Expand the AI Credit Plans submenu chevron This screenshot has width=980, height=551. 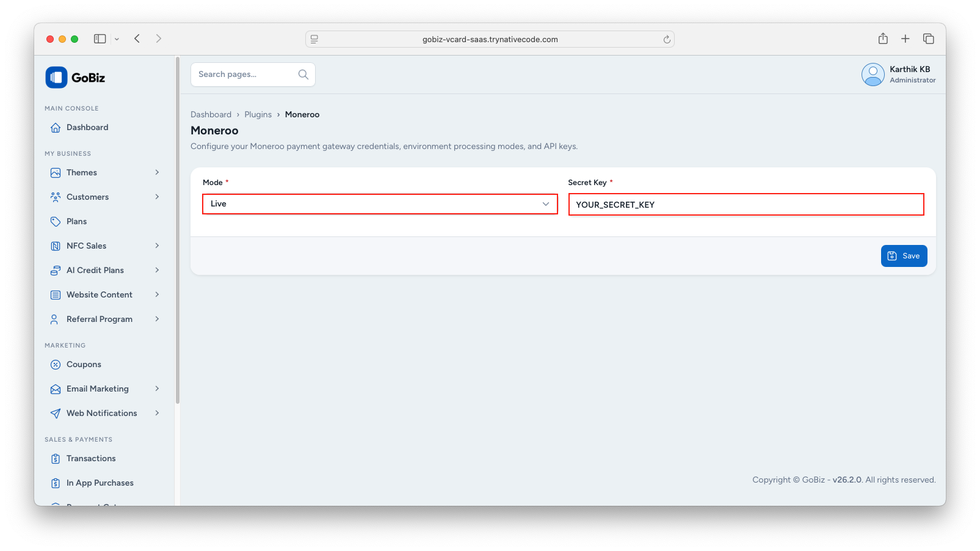click(157, 270)
